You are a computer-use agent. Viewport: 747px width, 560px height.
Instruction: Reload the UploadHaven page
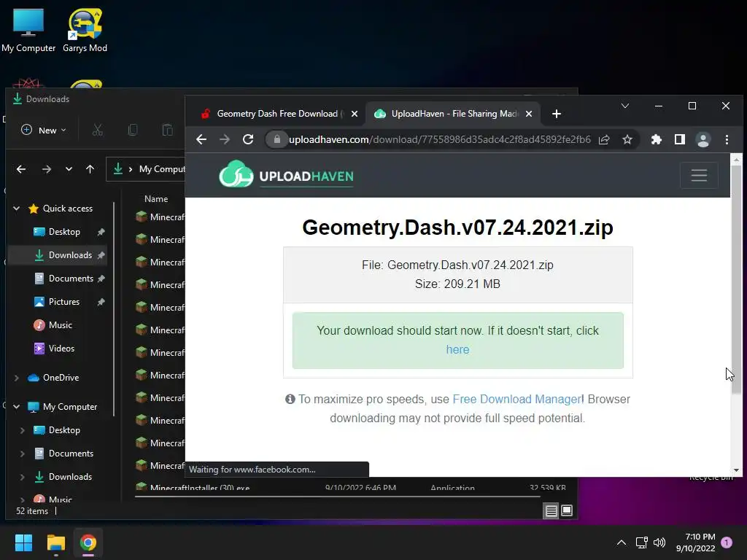coord(248,139)
